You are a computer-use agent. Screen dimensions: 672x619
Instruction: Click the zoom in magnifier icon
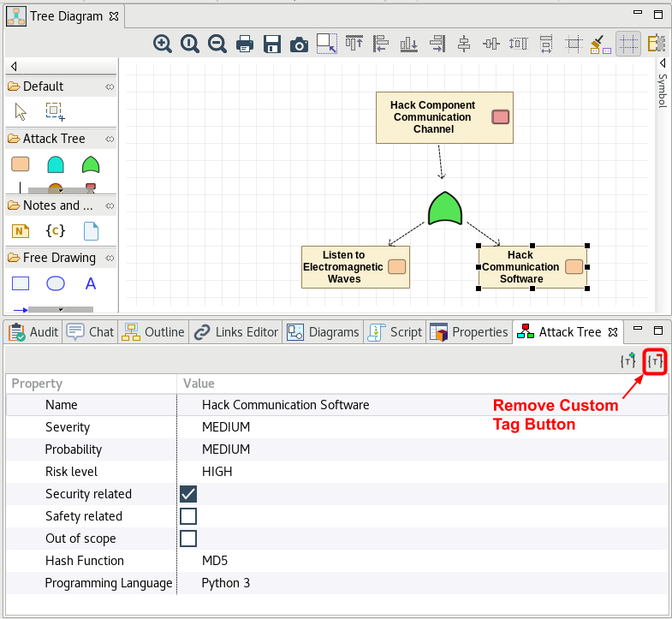point(163,44)
